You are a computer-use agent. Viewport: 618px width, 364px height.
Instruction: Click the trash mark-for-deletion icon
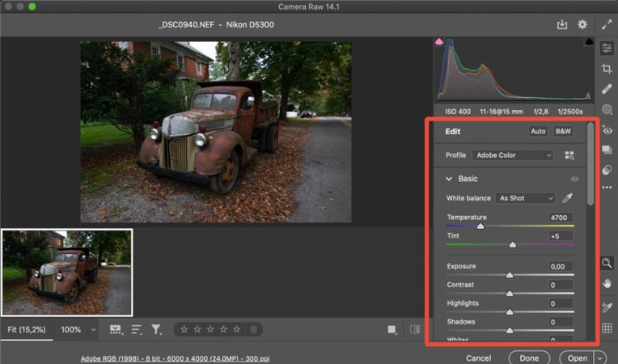pyautogui.click(x=253, y=329)
